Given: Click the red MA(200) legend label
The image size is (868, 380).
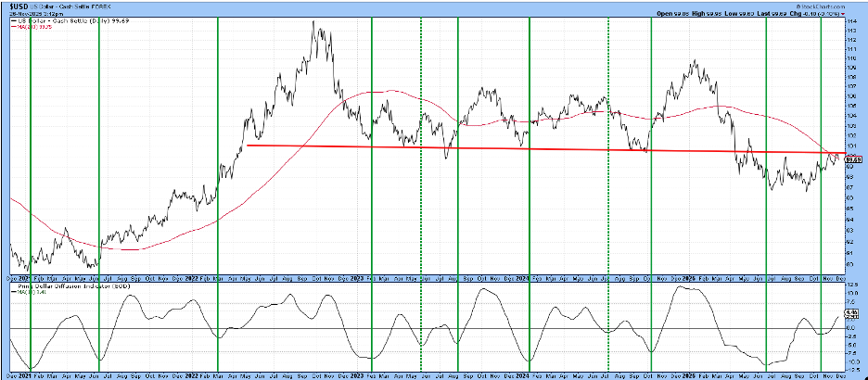Looking at the screenshot, I should [30, 29].
